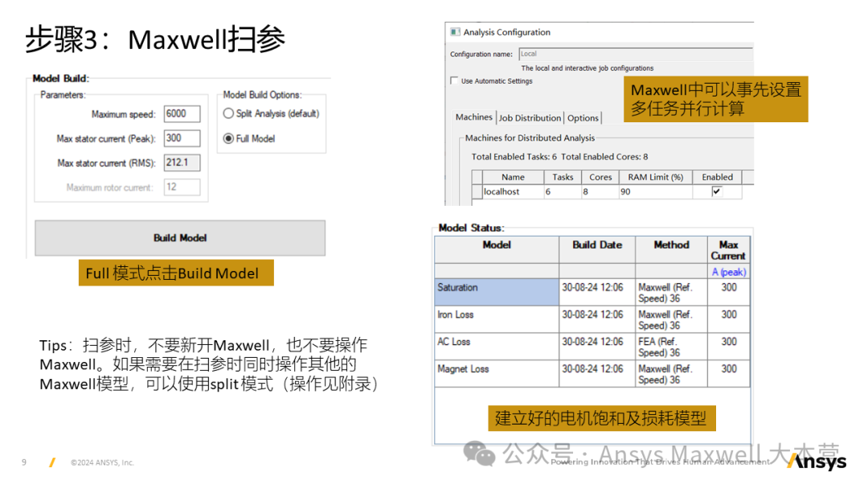This screenshot has height=489, width=868.
Task: Click the A (peak) unit link
Action: (728, 272)
